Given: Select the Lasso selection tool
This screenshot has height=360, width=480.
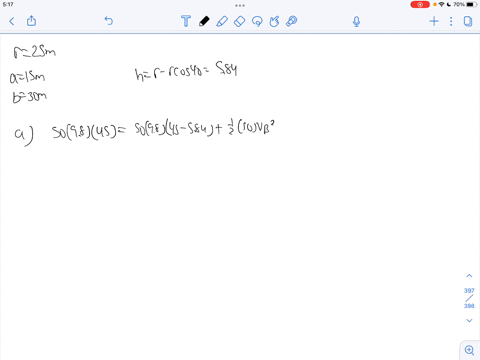Looking at the screenshot, I should tap(257, 21).
